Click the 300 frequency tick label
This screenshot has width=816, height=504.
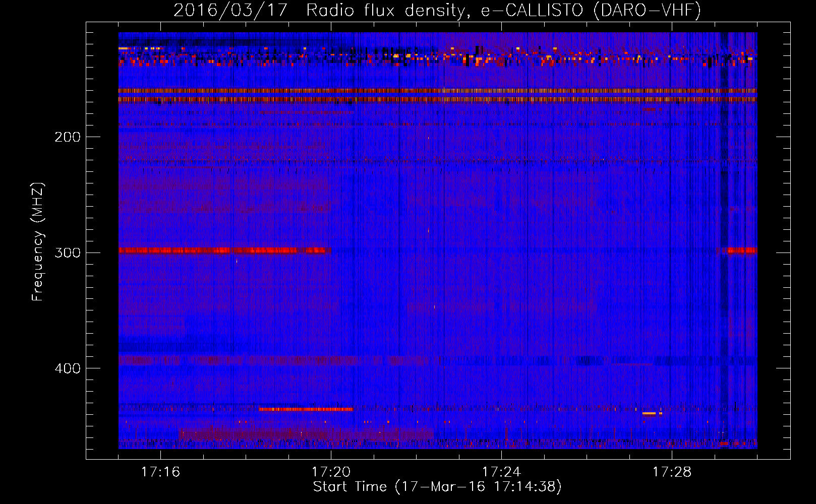68,253
